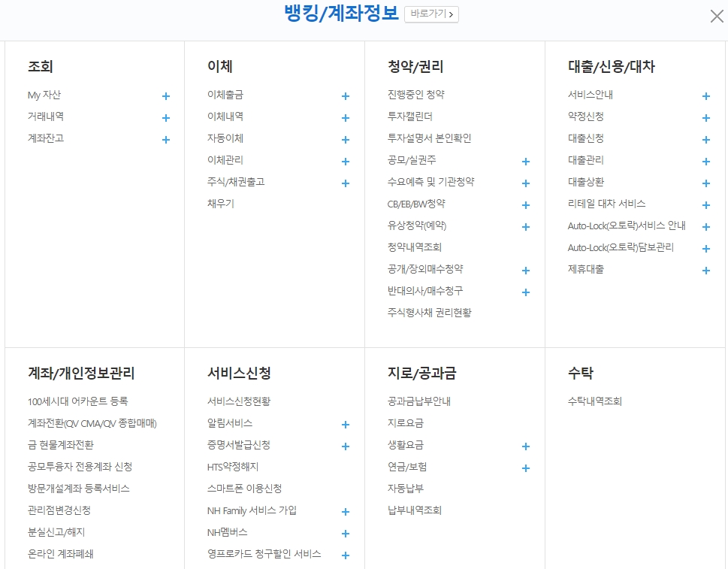Open the 바로가기 shortcut button
Viewport: 728px width, 569px height.
point(430,14)
